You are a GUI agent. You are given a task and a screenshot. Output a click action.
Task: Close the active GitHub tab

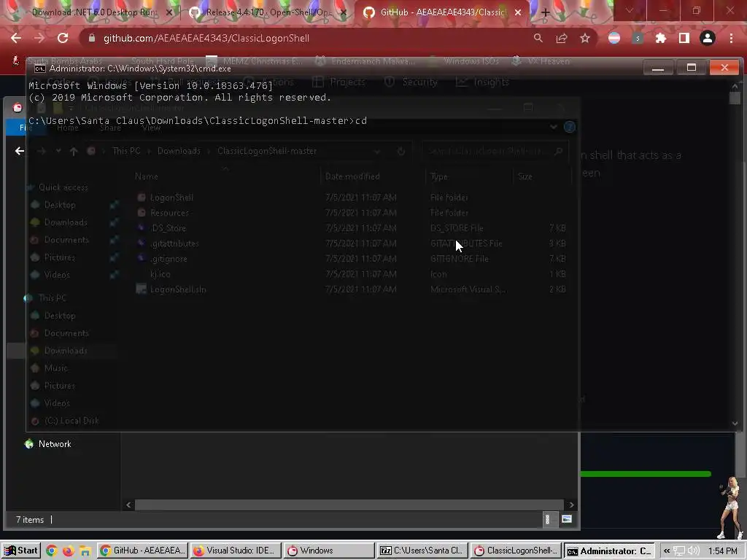[x=518, y=12]
